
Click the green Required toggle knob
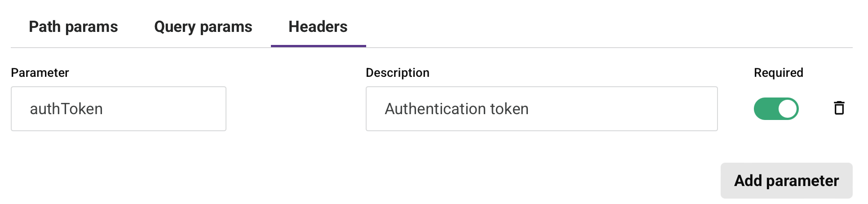787,109
